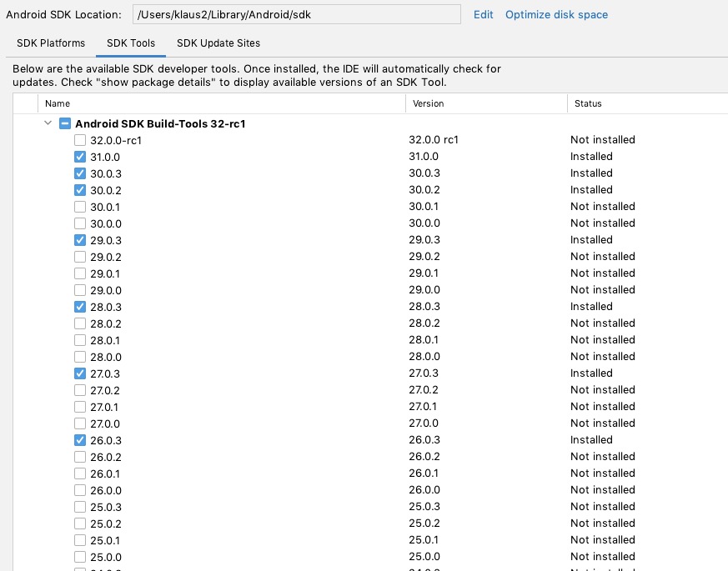Image resolution: width=728 pixels, height=571 pixels.
Task: Uncheck the 30.0.3 build tools checkbox
Action: (80, 173)
